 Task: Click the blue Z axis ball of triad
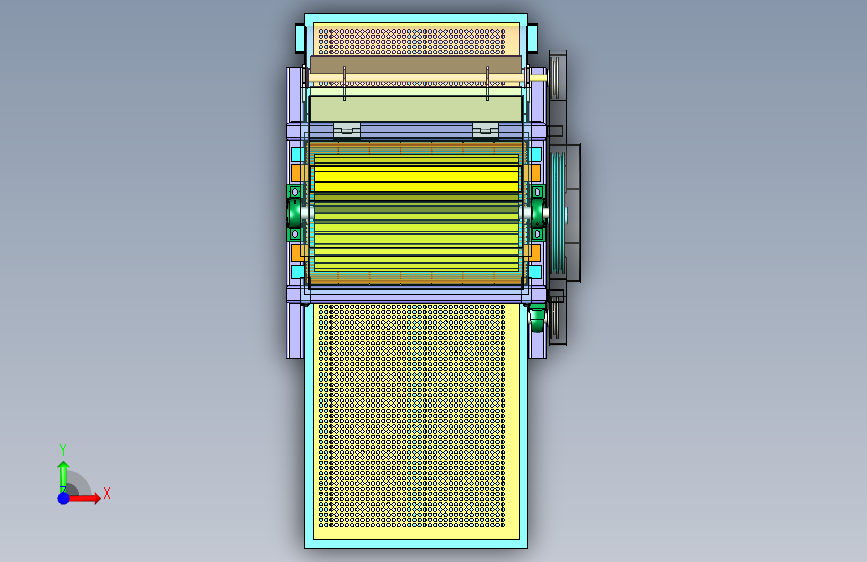pos(64,498)
